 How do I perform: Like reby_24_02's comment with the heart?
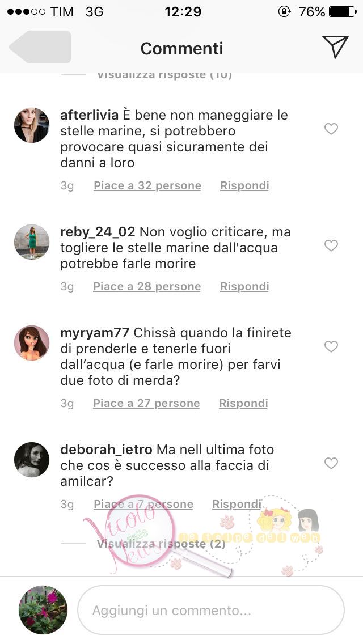coord(331,245)
